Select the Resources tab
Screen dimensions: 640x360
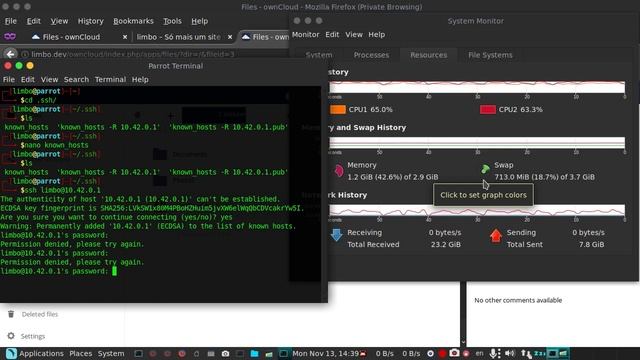(x=429, y=55)
